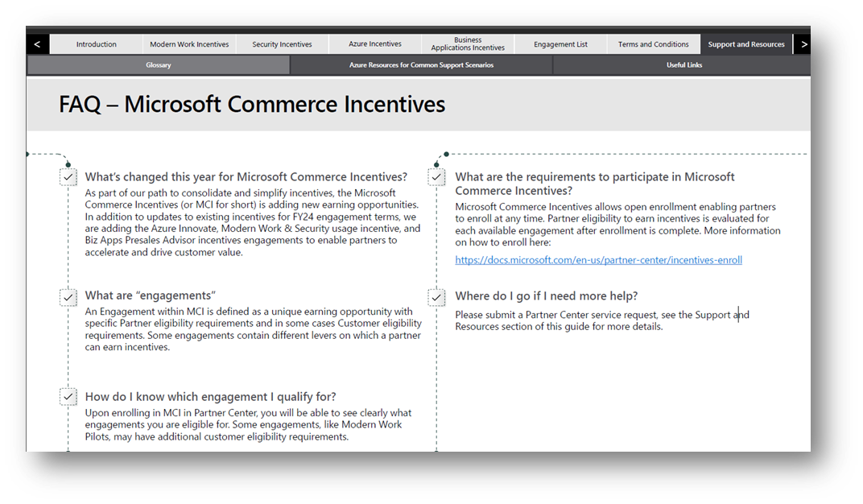This screenshot has height=504, width=863.
Task: Select Support and Resources tab
Action: click(746, 44)
